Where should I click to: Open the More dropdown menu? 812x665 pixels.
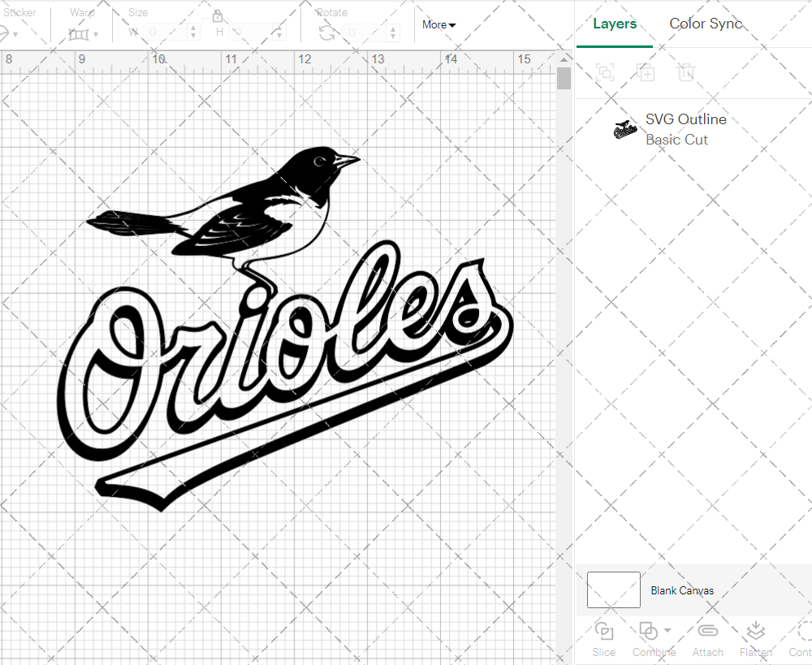438,25
